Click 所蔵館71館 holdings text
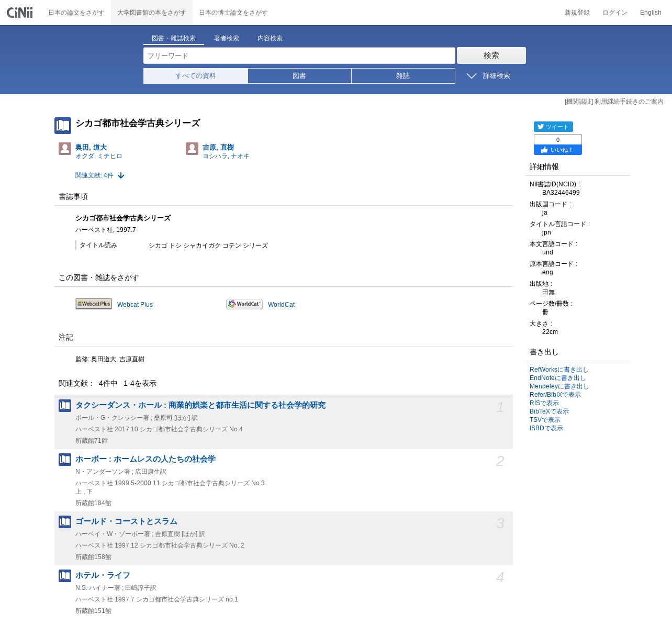 coord(92,441)
